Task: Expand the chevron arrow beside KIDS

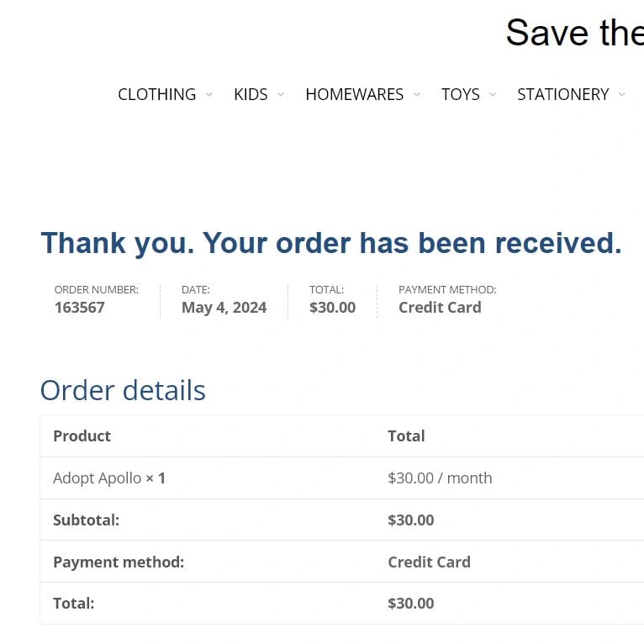Action: click(281, 94)
